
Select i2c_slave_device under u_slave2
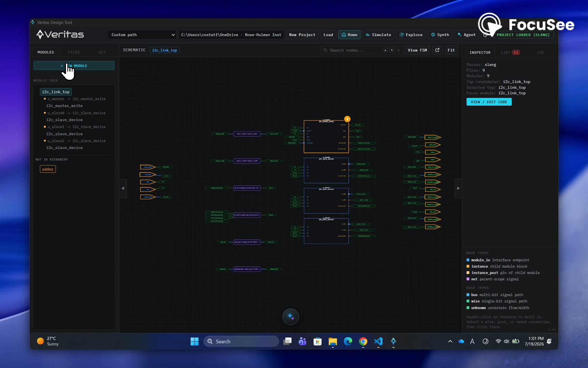64,148
